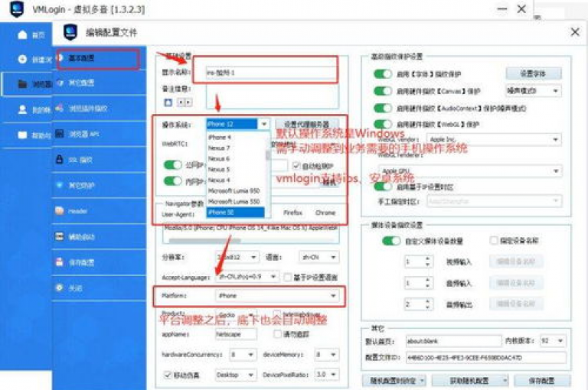Click the plus icon for new browser
This screenshot has width=588, height=390.
(22, 59)
